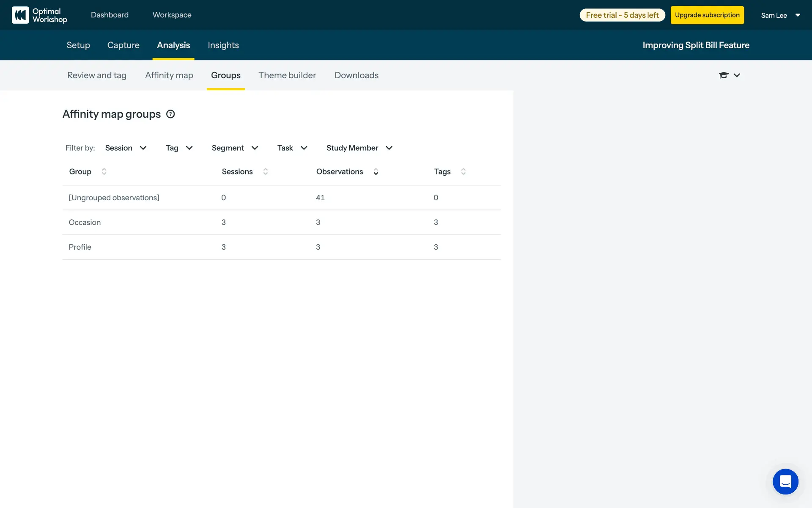
Task: Click the Optimal Workshop logo
Action: tap(39, 15)
